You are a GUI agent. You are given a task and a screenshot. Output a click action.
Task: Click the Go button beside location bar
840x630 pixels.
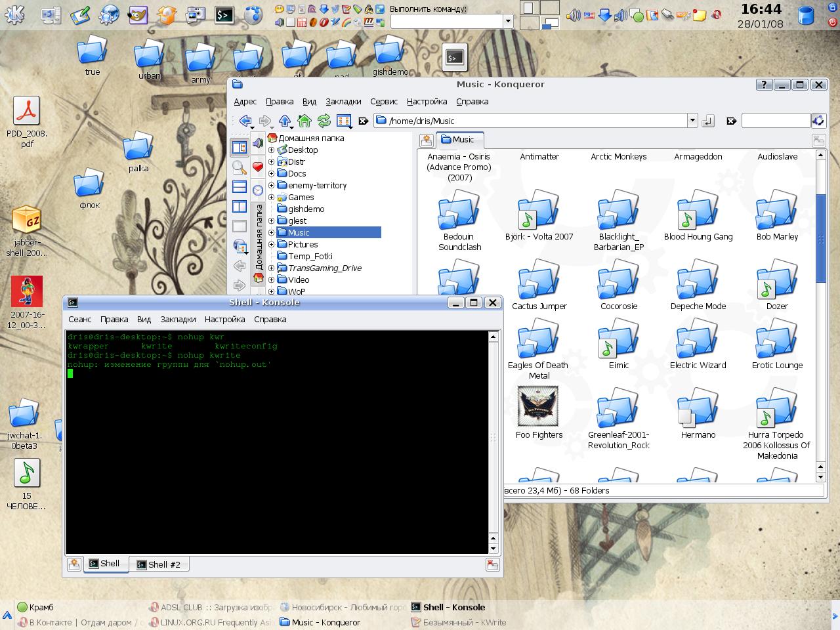click(708, 121)
